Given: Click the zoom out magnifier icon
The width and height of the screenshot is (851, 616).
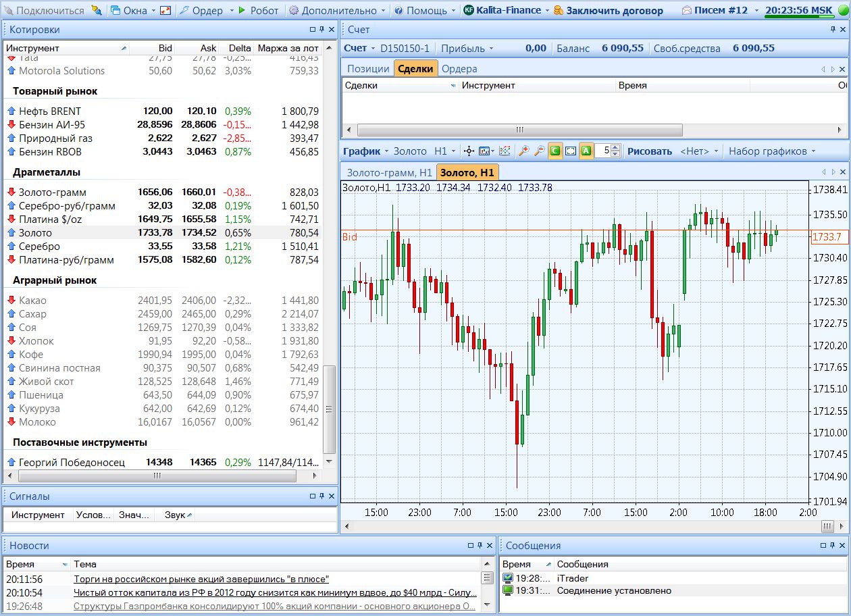Looking at the screenshot, I should (x=538, y=151).
